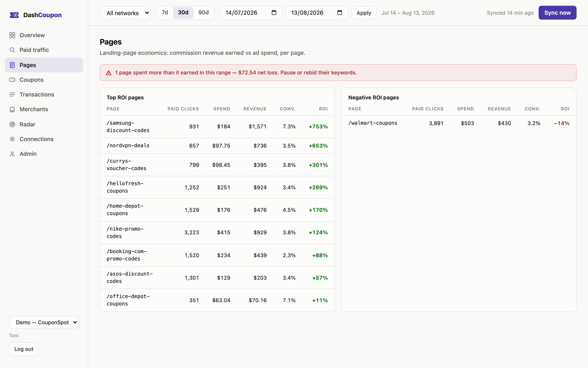Click the /walmart-coupons page cell
This screenshot has height=368, width=588.
coord(373,123)
